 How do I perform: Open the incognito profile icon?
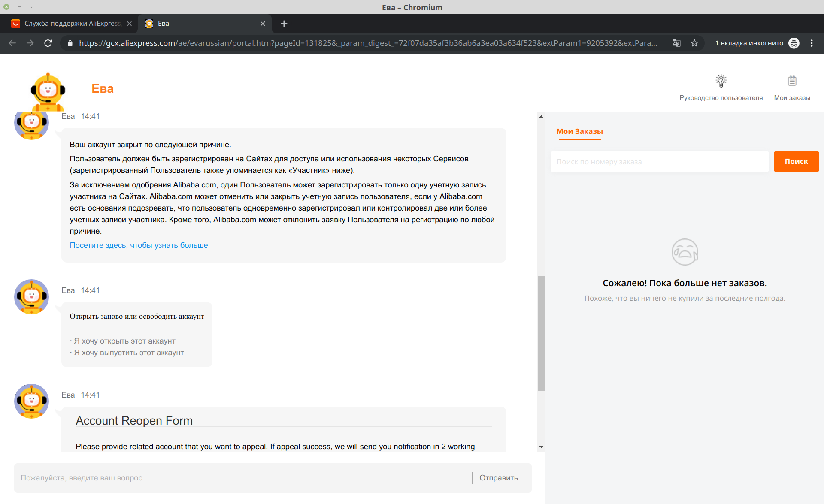794,43
